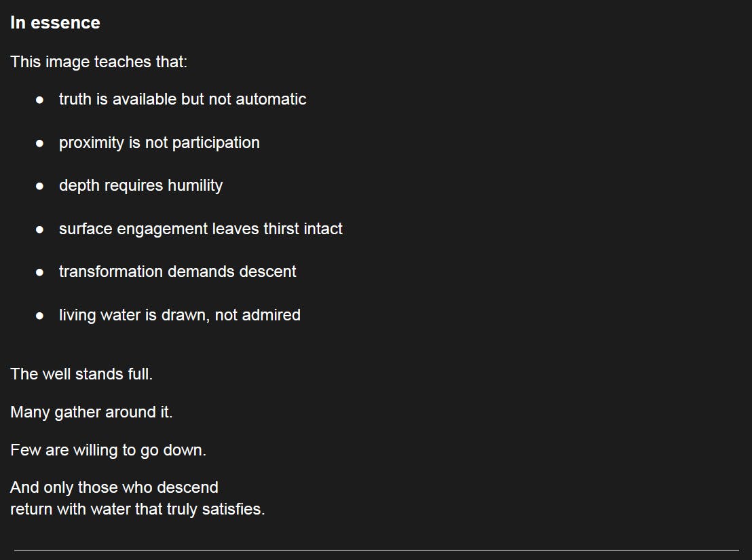This screenshot has height=560, width=752.
Task: Click the horizontal divider line at the bottom
Action: tap(376, 550)
